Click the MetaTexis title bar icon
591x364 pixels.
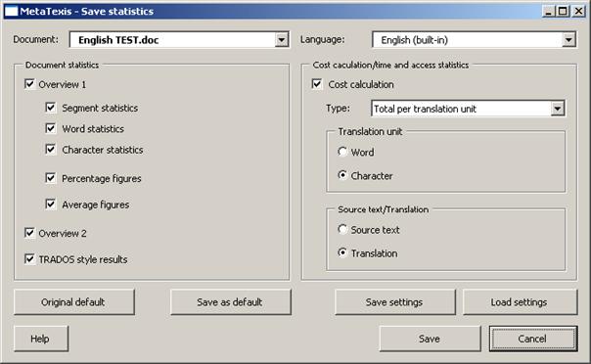[x=12, y=12]
